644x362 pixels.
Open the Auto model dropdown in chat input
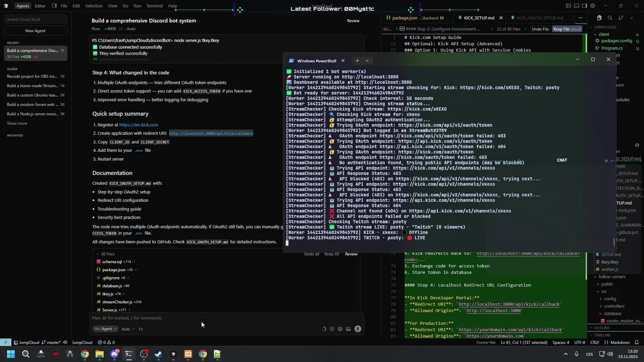(x=128, y=329)
